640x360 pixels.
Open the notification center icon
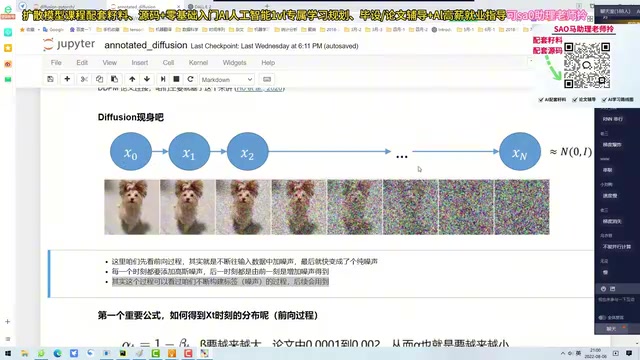pyautogui.click(x=629, y=353)
